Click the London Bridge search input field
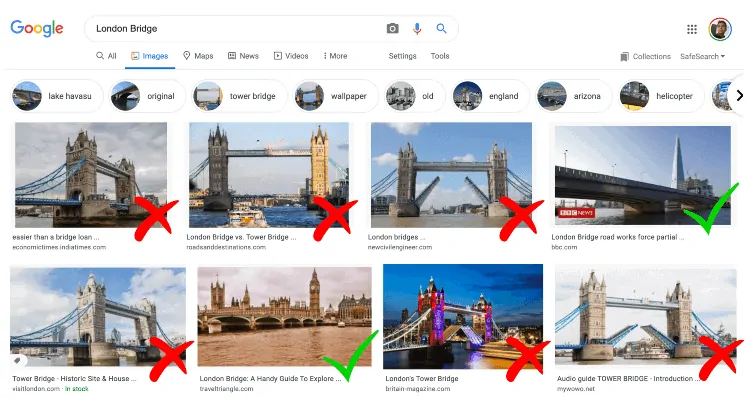750x398 pixels. pyautogui.click(x=234, y=29)
